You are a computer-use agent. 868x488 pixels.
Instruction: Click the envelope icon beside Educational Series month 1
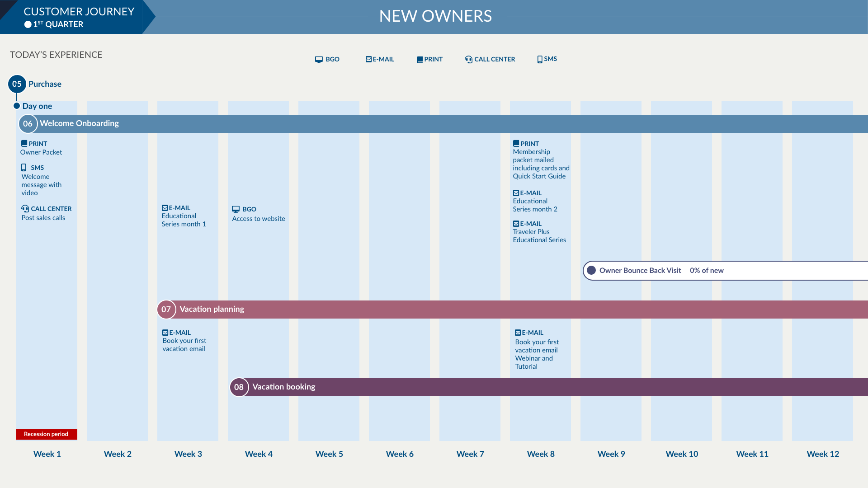[x=165, y=208]
